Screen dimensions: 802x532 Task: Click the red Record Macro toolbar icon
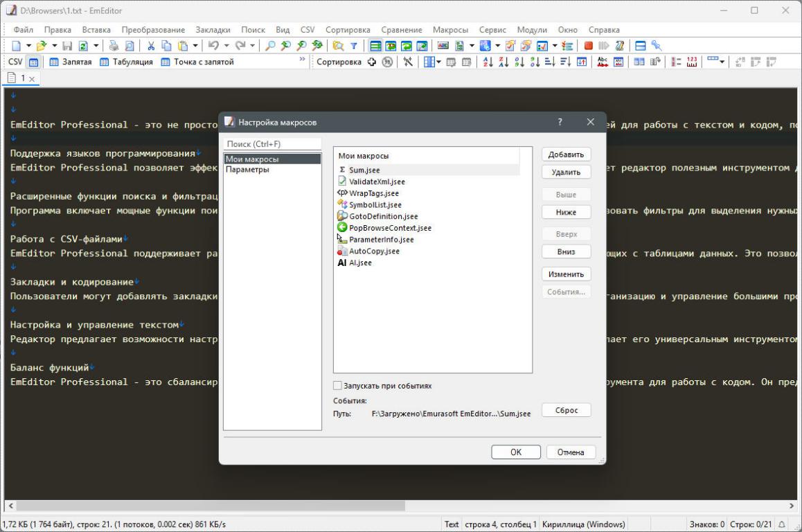[x=588, y=46]
